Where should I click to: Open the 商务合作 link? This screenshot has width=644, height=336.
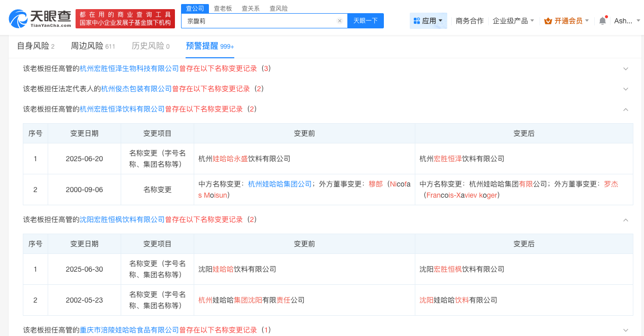point(470,21)
